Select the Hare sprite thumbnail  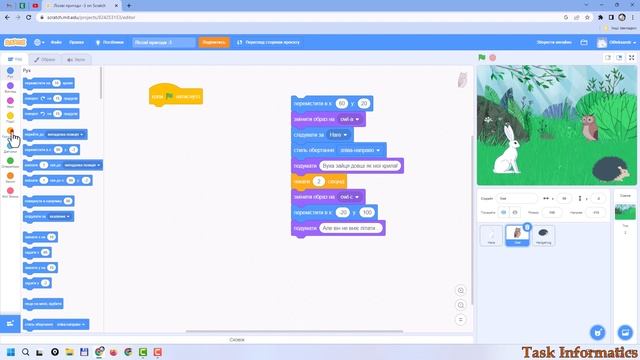[x=491, y=236]
